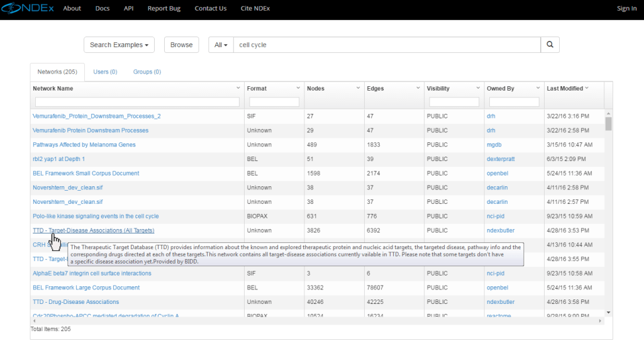This screenshot has height=353, width=644.
Task: Open Owned By column menu arrow
Action: coord(538,88)
